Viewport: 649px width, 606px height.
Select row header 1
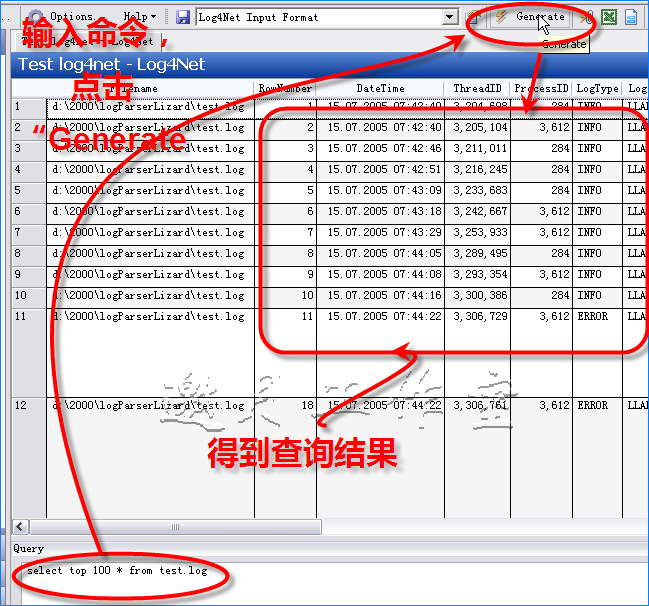pos(29,107)
